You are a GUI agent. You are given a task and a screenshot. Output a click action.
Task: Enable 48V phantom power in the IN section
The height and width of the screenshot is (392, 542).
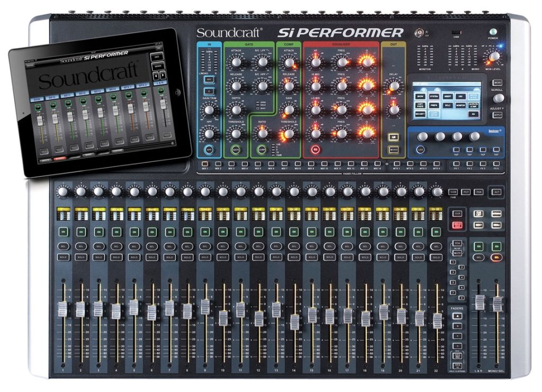(209, 79)
